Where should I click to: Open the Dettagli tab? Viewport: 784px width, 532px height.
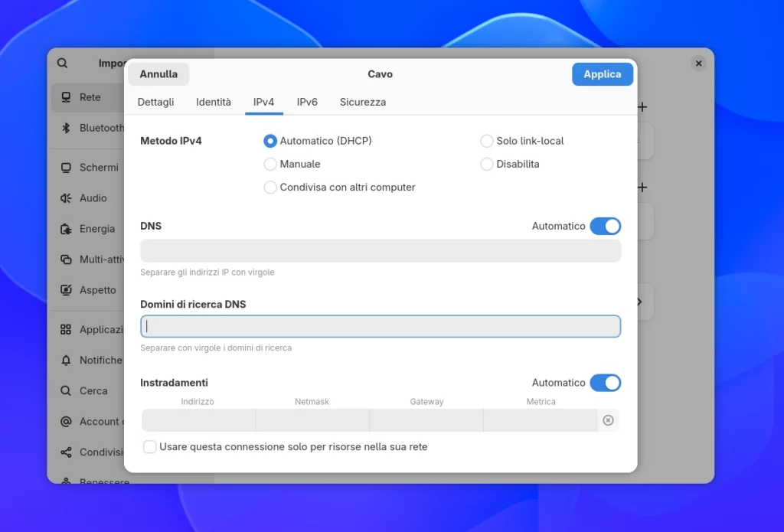(156, 102)
